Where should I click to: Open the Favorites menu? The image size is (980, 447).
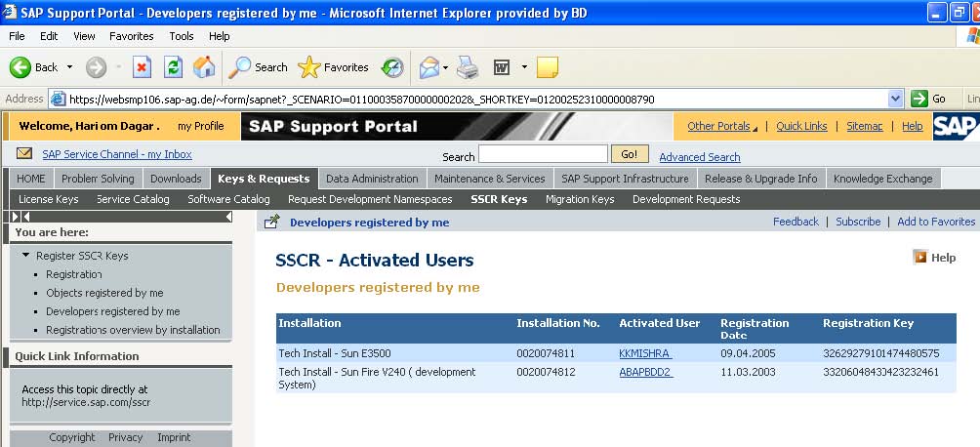click(x=131, y=36)
